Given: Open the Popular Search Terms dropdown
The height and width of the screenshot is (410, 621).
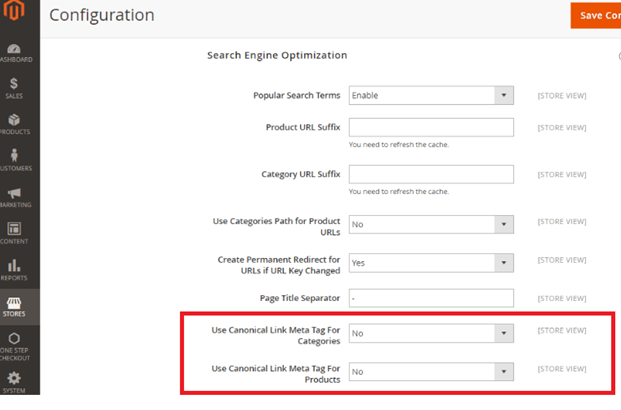Looking at the screenshot, I should click(431, 95).
